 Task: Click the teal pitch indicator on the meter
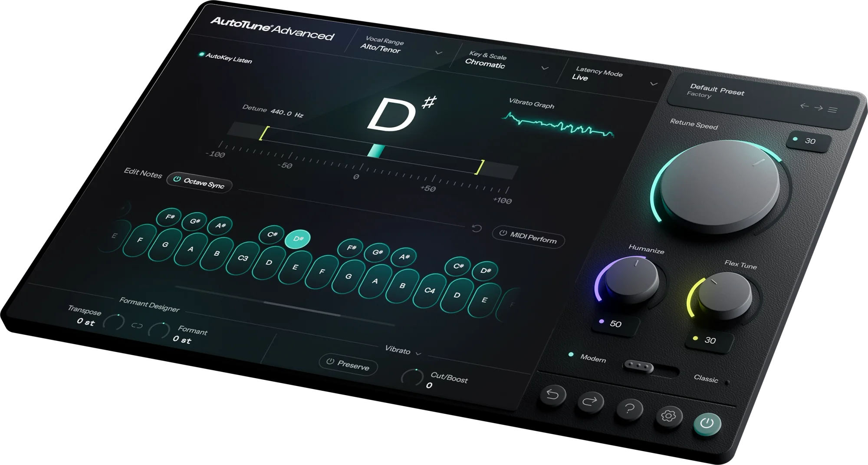tap(376, 150)
